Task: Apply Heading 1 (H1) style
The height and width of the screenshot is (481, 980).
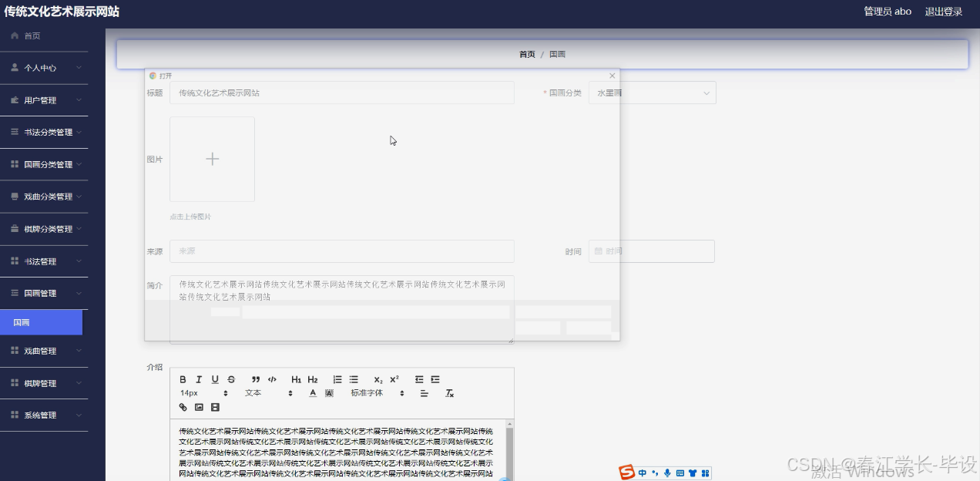Action: (297, 379)
